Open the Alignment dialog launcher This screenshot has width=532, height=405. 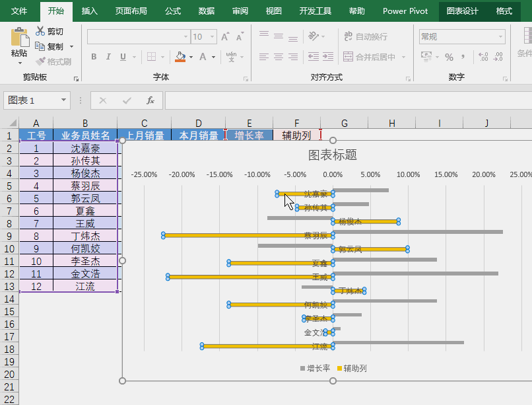pyautogui.click(x=408, y=79)
